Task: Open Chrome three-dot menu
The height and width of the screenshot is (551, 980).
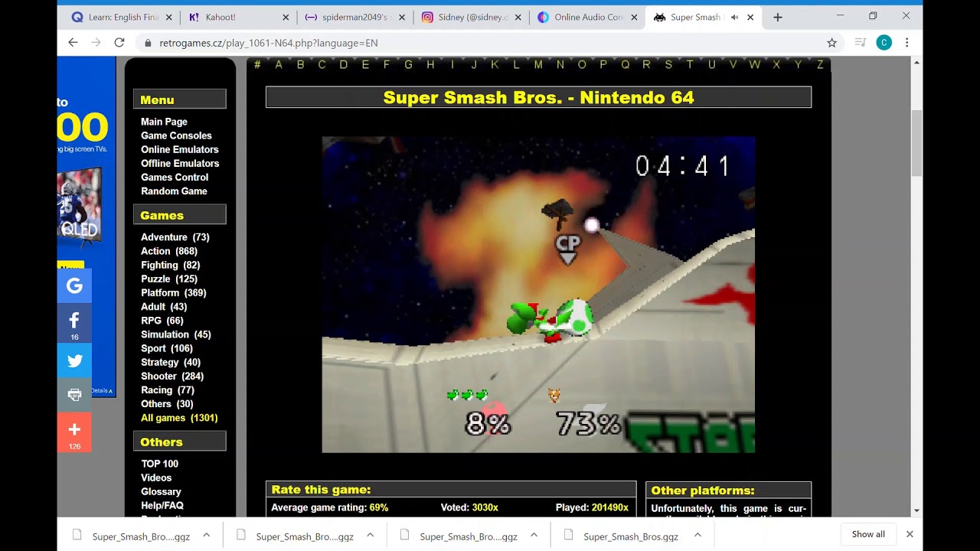Action: tap(906, 43)
